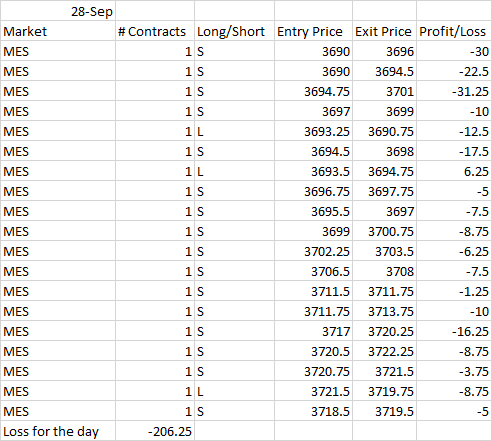
Task: Select exit price cell 3694.5
Action: click(384, 71)
